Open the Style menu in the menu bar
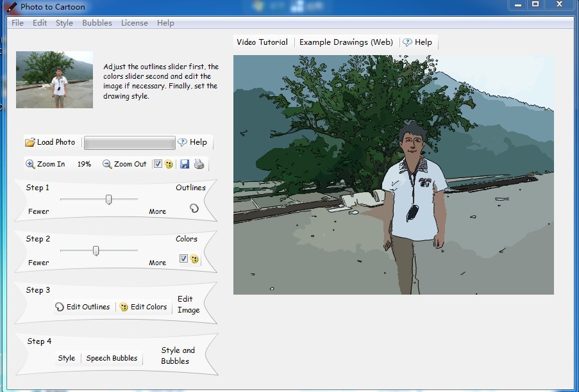The height and width of the screenshot is (392, 579). coord(64,23)
